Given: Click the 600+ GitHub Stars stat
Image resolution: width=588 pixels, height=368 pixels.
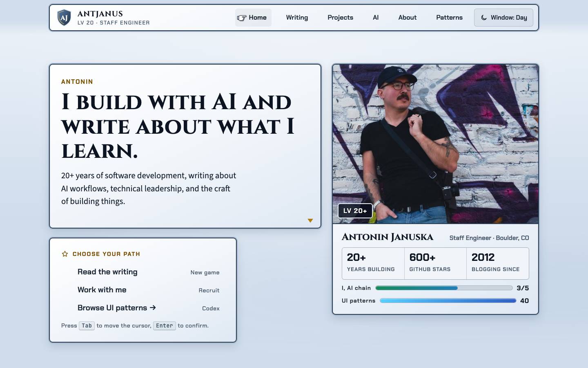Looking at the screenshot, I should (435, 263).
